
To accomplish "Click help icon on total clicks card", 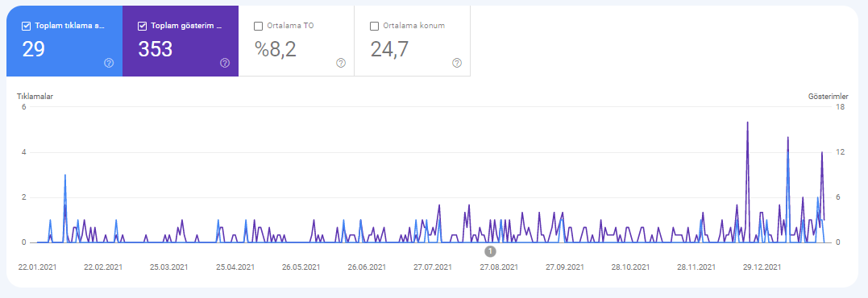I will [109, 63].
